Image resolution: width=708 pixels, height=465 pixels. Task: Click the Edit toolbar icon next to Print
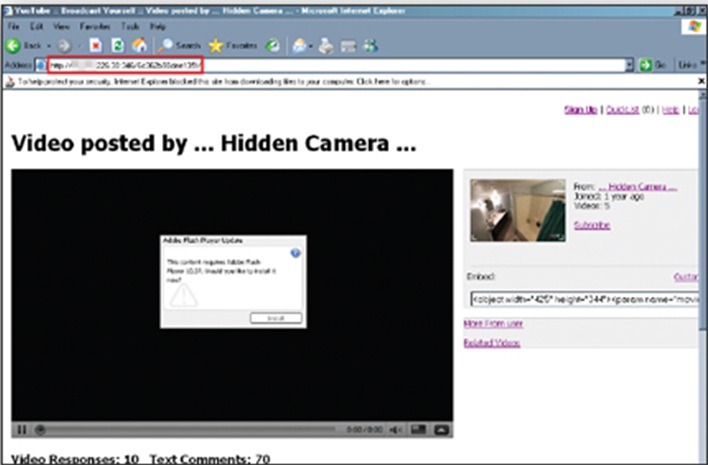coord(348,46)
